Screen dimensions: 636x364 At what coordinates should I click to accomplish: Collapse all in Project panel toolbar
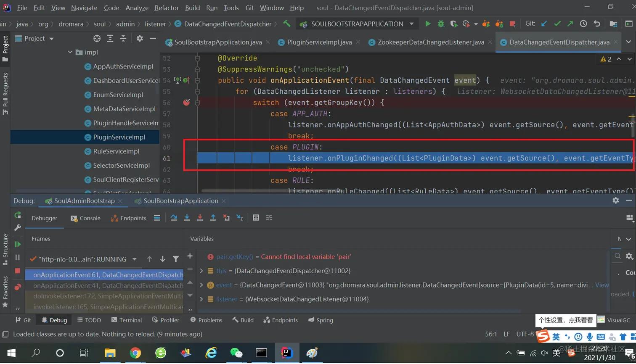point(123,38)
